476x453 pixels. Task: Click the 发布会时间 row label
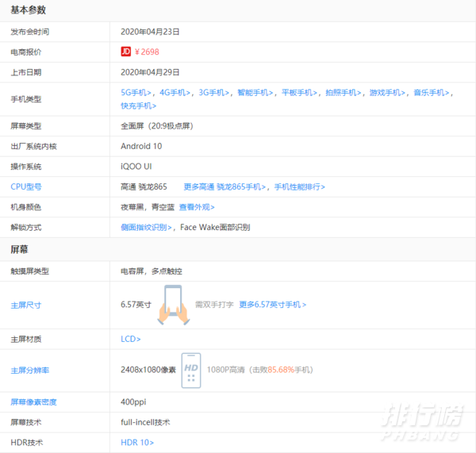30,32
